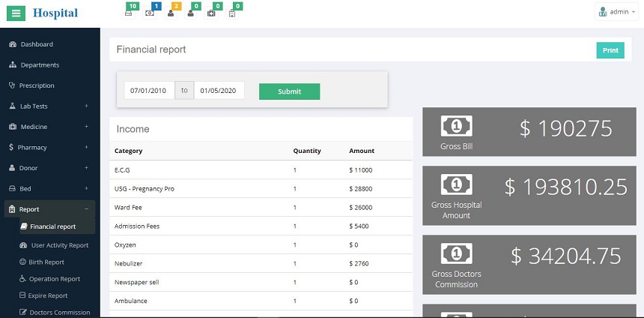644x318 pixels.
Task: Click the Category column header
Action: 129,151
